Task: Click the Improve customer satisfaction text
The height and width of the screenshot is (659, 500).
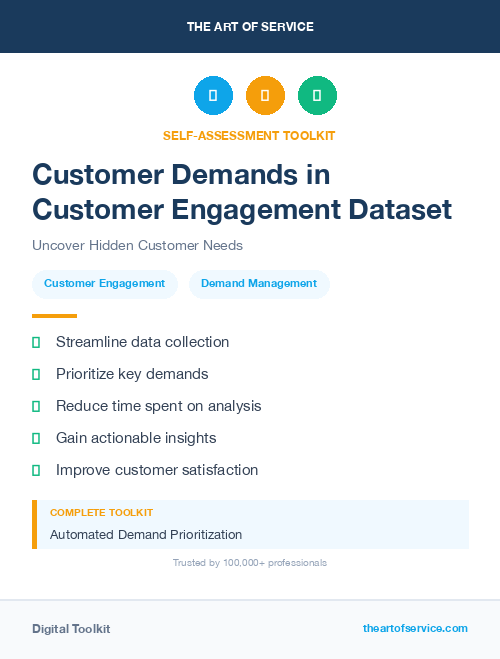Action: (x=157, y=470)
